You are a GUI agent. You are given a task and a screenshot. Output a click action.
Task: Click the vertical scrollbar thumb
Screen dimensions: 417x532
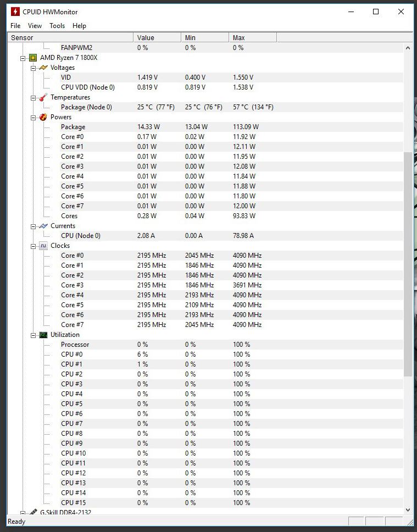coord(408,264)
